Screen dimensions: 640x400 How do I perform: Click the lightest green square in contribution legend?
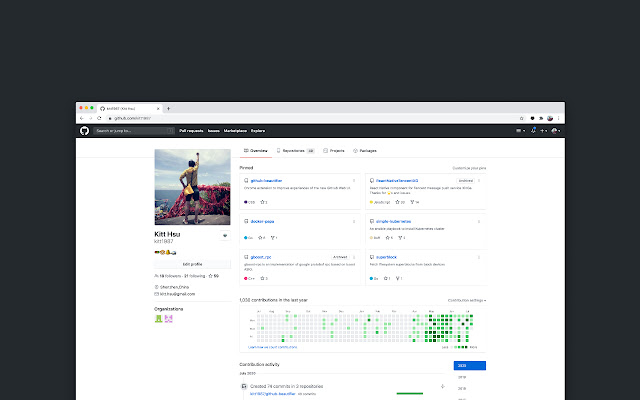pos(457,347)
